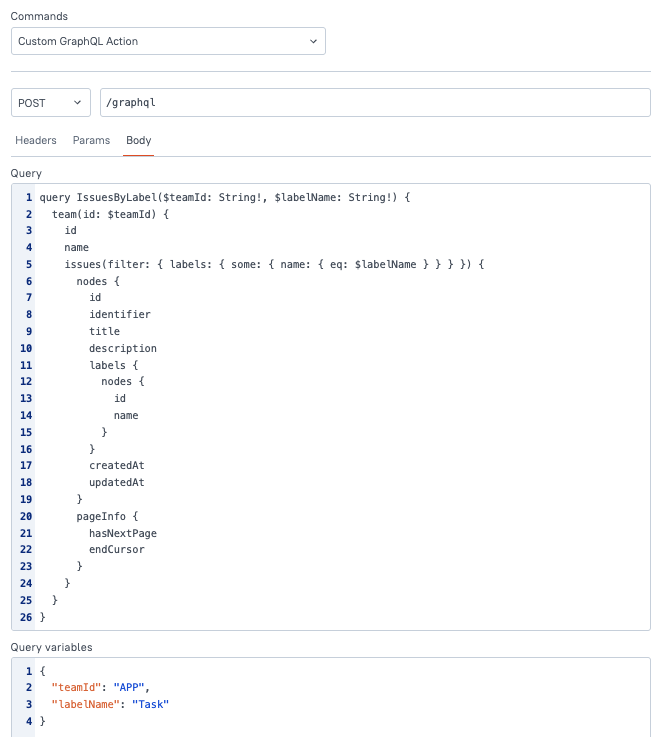Click the 'createdAt' field line
Viewport: 662px width, 737px height.
117,465
